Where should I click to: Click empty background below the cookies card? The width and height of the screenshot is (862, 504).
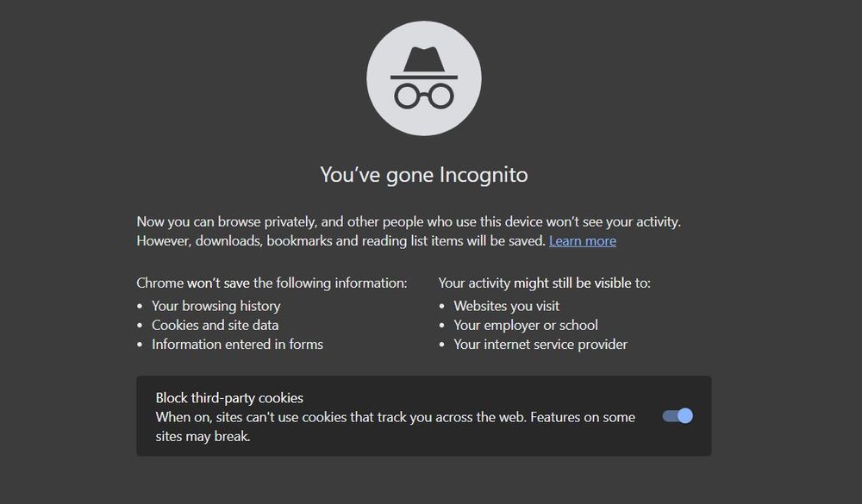click(x=424, y=481)
